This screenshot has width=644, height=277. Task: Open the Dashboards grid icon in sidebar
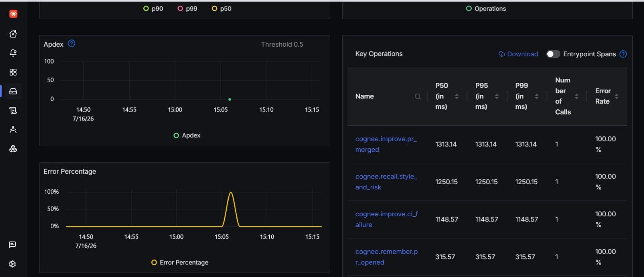click(13, 72)
